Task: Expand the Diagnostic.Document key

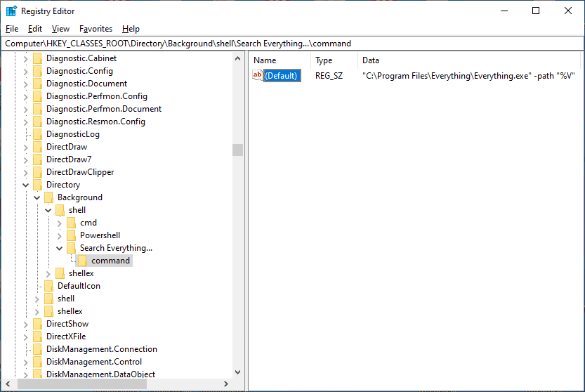Action: [25, 84]
